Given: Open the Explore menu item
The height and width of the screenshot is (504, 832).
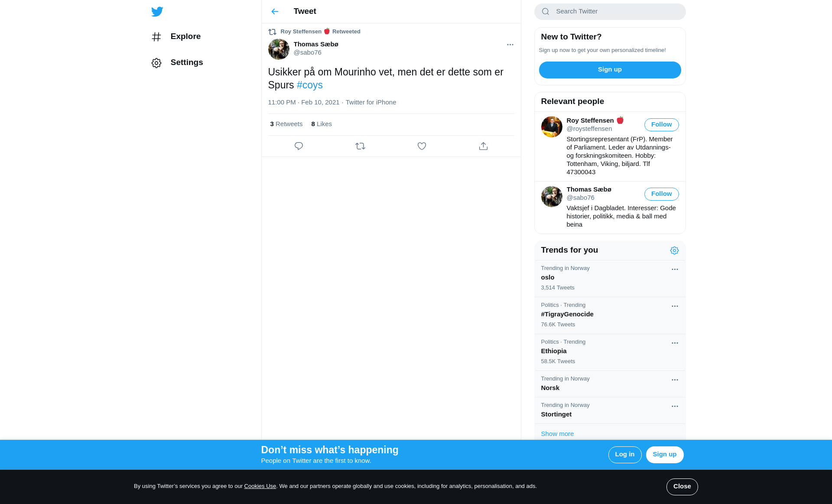Looking at the screenshot, I should pyautogui.click(x=185, y=37).
